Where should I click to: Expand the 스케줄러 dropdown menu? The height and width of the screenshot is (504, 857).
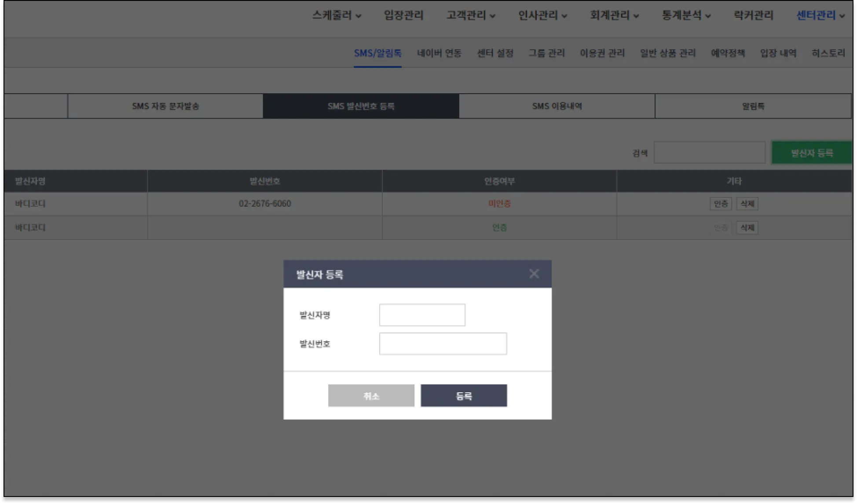(x=337, y=15)
